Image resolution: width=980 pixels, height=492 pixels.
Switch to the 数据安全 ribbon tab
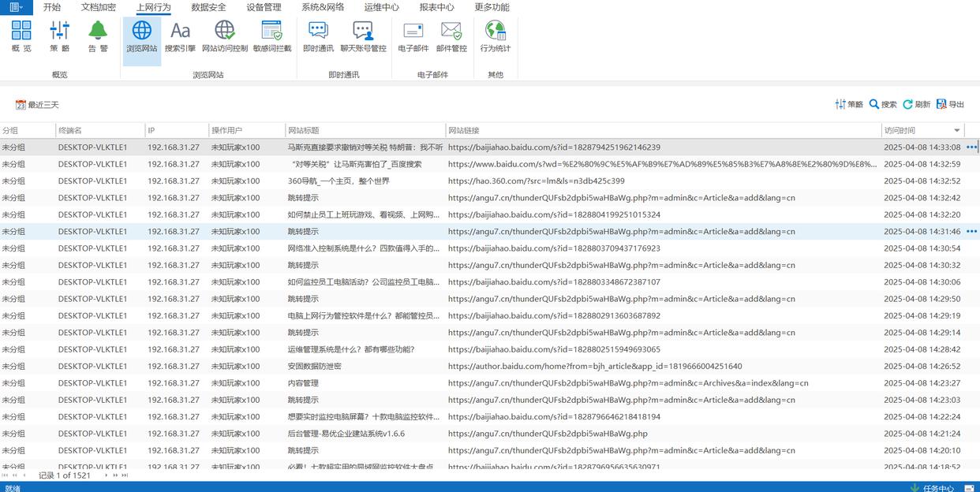coord(208,7)
